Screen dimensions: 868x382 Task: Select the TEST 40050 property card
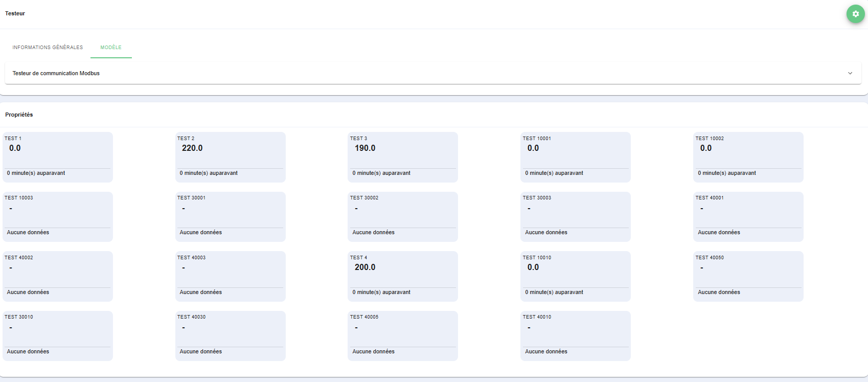pos(748,276)
